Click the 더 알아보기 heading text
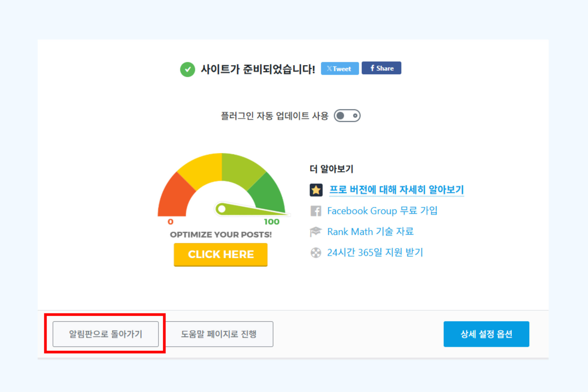This screenshot has height=392, width=588. coord(331,169)
